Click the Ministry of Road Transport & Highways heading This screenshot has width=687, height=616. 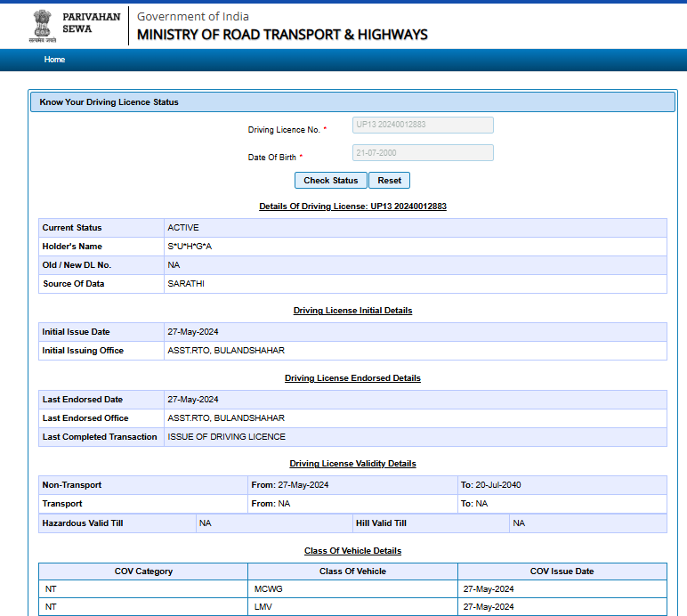pyautogui.click(x=282, y=35)
